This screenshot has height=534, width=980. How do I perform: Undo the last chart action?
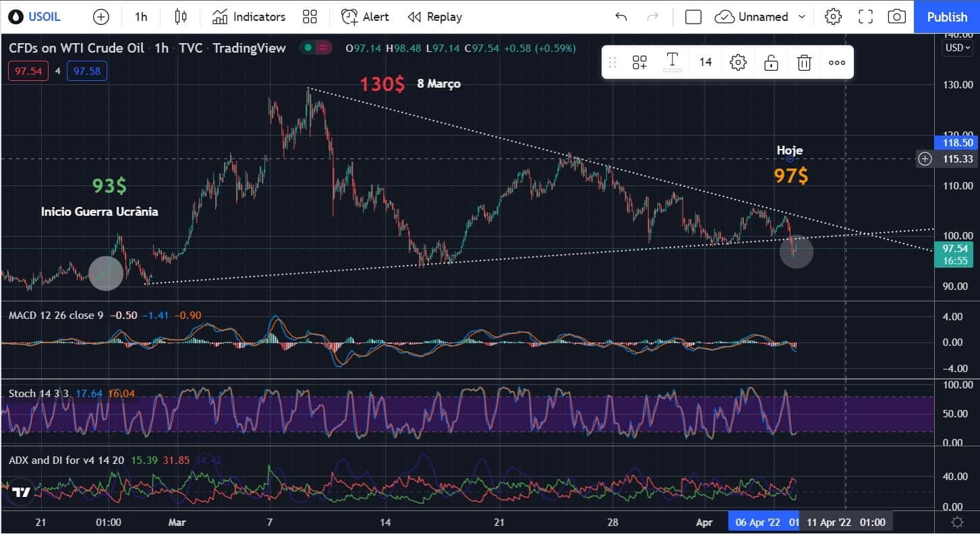pos(621,17)
